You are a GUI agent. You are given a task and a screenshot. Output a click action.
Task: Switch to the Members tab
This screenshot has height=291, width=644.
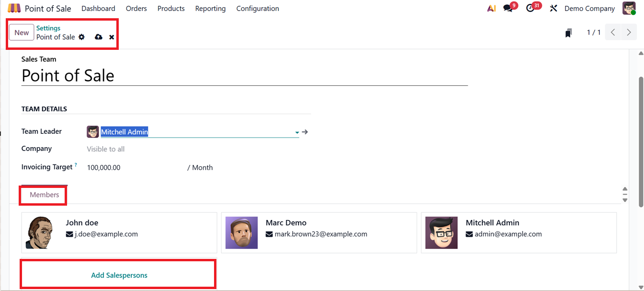pos(44,195)
